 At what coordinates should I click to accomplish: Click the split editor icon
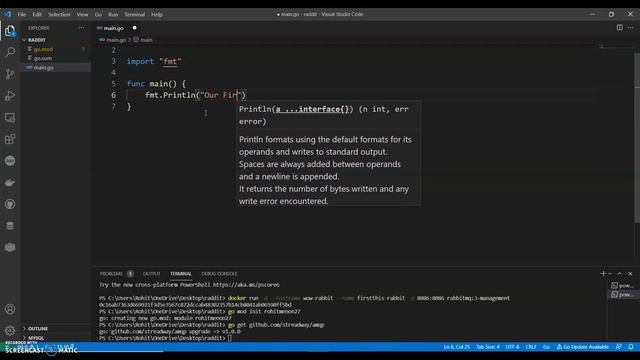coord(620,28)
